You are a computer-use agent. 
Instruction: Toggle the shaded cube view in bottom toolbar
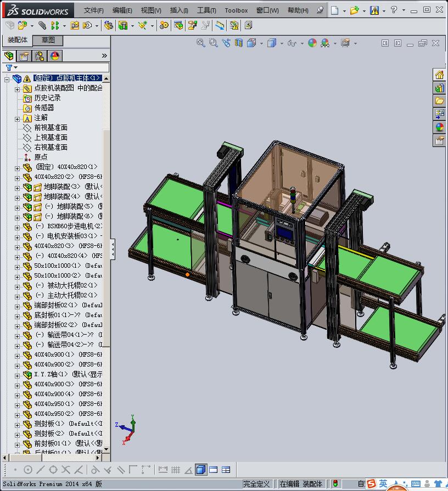pos(201,470)
